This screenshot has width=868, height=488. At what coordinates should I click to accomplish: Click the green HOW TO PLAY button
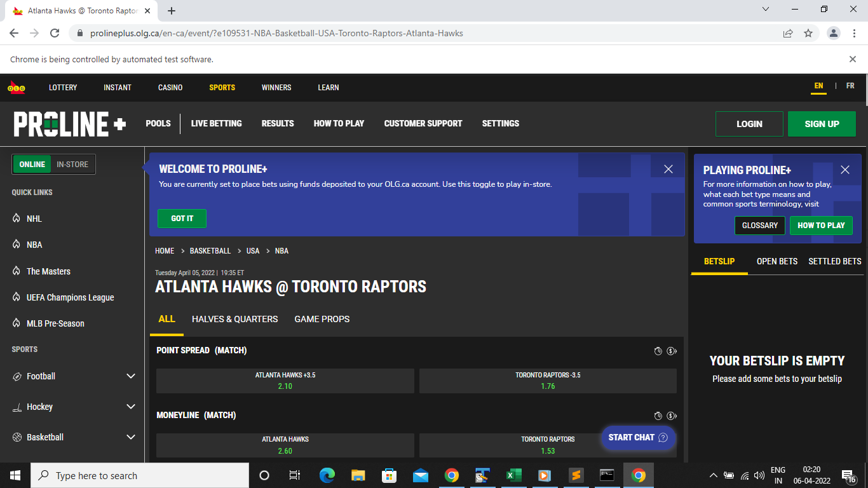(821, 226)
